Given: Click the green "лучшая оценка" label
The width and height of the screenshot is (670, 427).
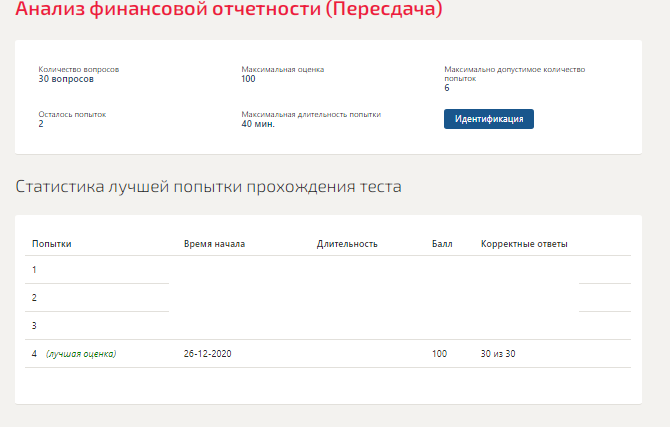Looking at the screenshot, I should point(81,354).
